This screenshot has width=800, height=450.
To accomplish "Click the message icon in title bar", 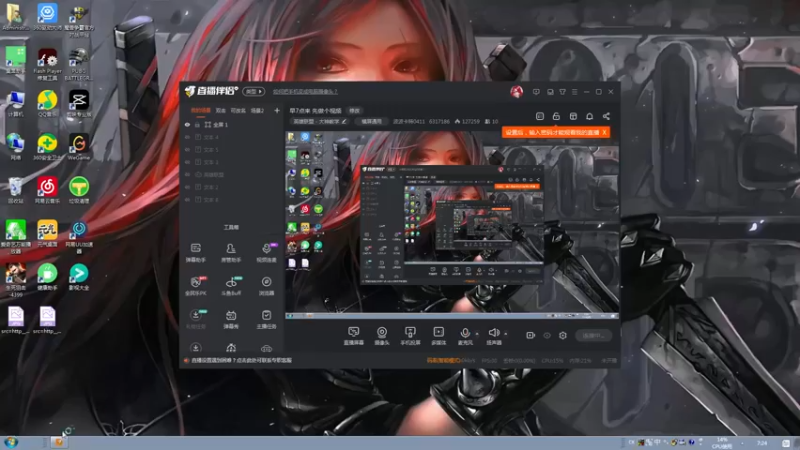I will pyautogui.click(x=536, y=92).
